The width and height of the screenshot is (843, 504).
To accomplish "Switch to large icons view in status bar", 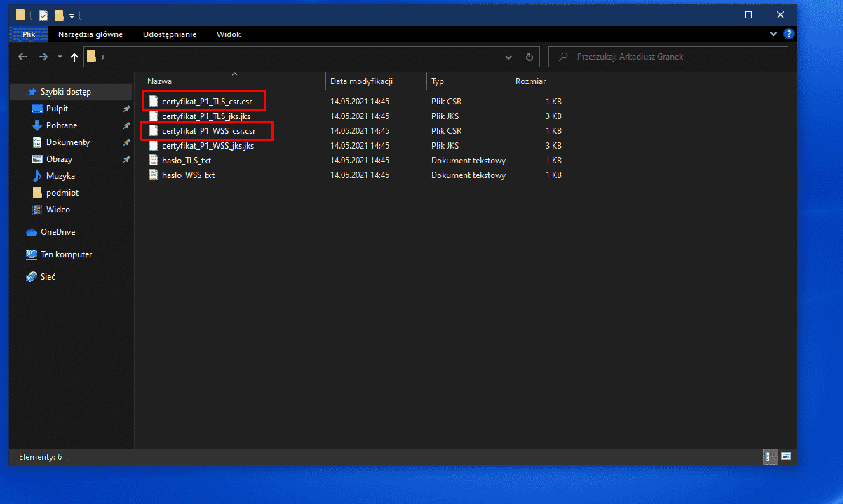I will (785, 456).
